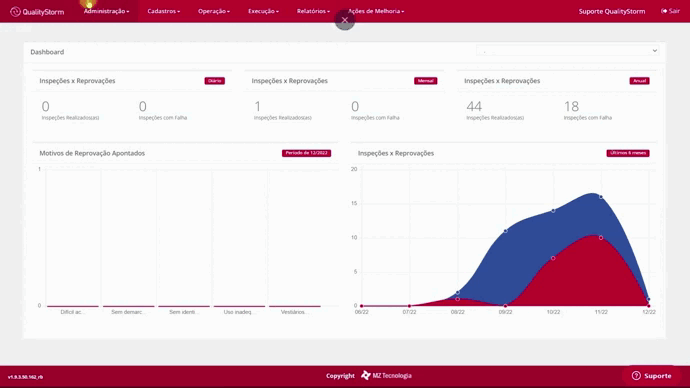Click the version number in footer
Viewport: 690px width, 388px height.
click(26, 377)
